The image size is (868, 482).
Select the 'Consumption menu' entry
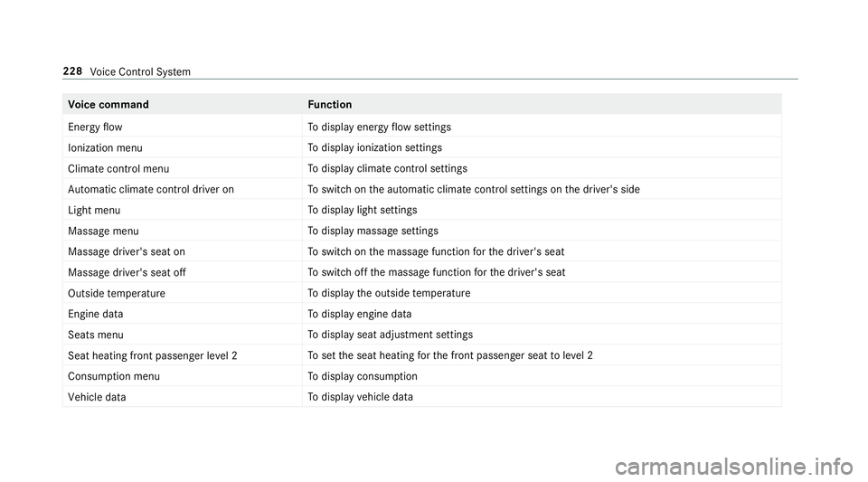point(114,376)
